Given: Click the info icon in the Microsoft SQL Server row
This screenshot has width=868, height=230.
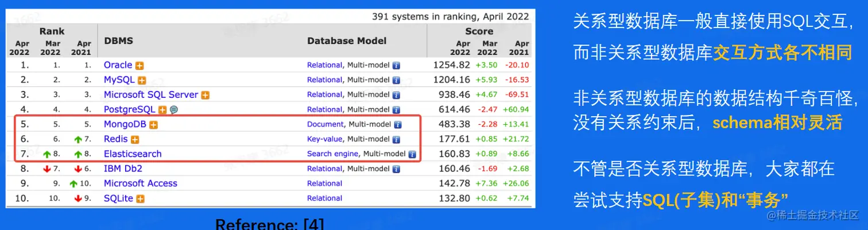Looking at the screenshot, I should point(396,95).
